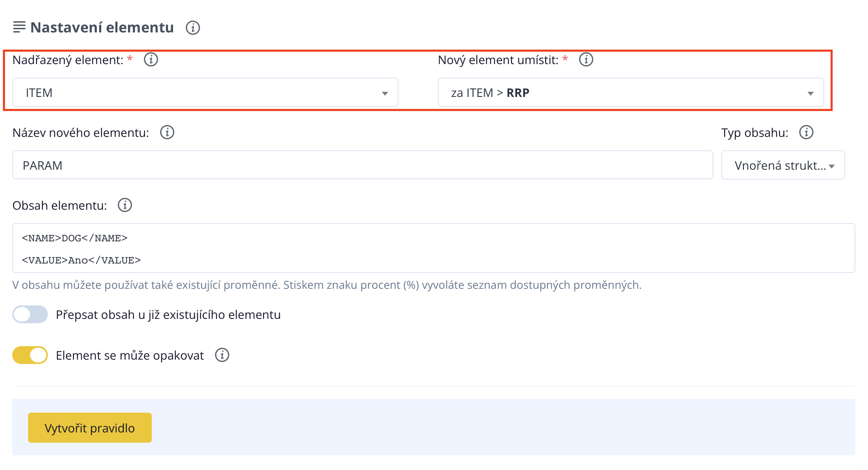Screen dimensions: 868x470
Task: Click the VALUE Ano line in content
Action: point(81,260)
